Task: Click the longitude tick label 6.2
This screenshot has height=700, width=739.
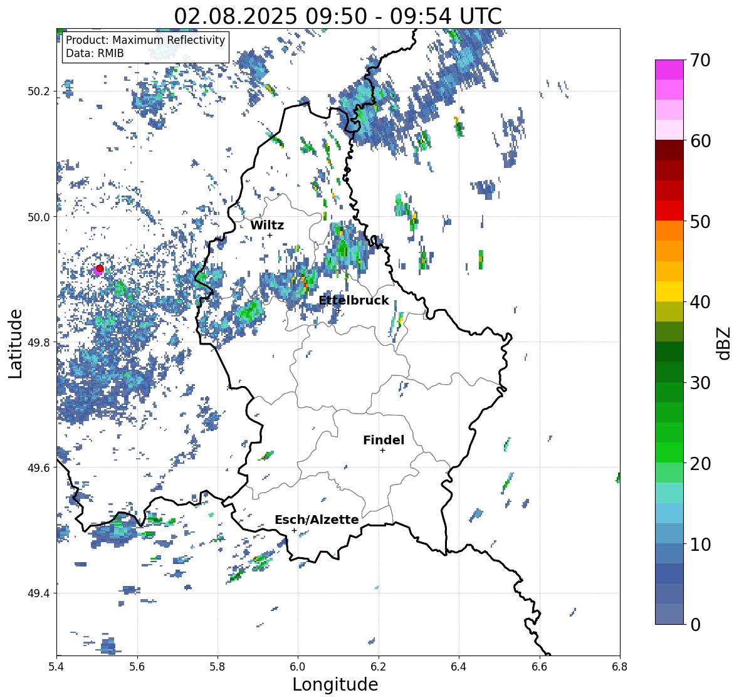Action: (x=379, y=667)
